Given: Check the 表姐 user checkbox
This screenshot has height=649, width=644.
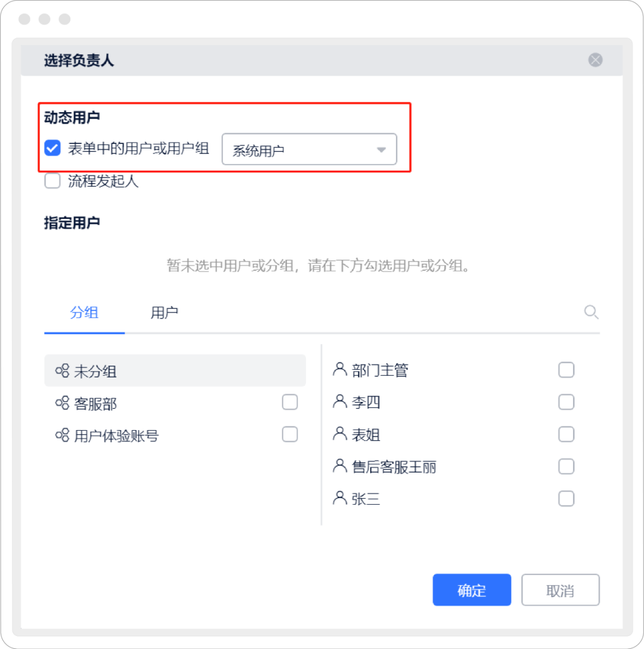Looking at the screenshot, I should click(566, 434).
